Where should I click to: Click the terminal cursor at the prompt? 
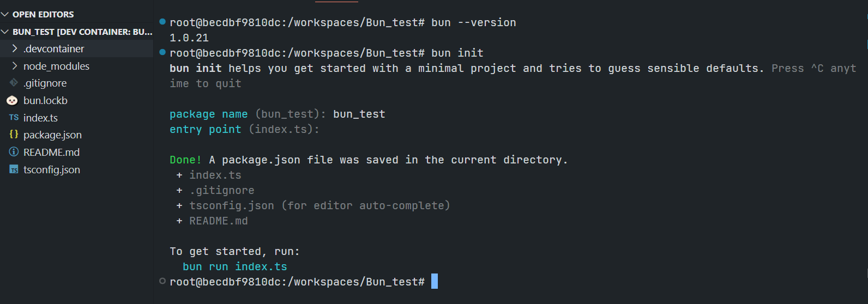click(435, 281)
